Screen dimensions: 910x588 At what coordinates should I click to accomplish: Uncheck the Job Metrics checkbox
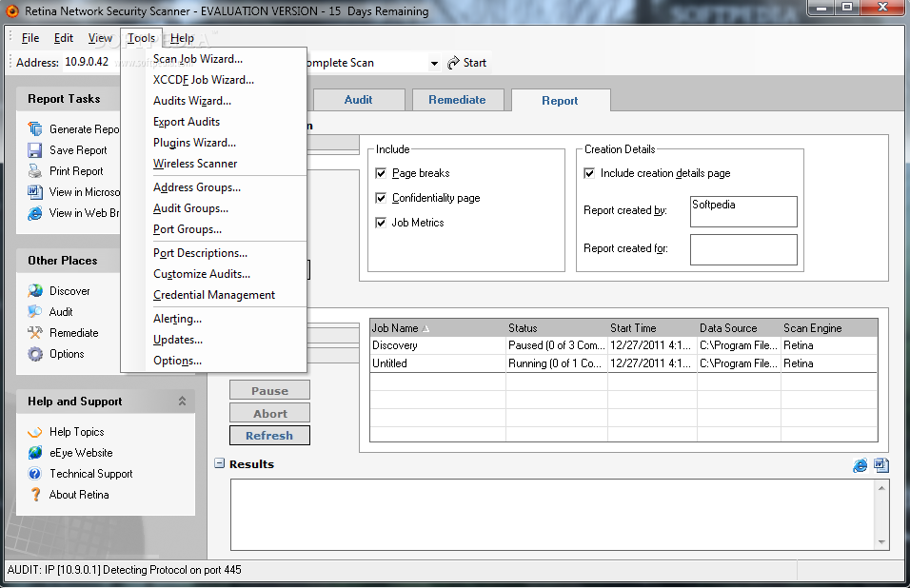pos(381,223)
